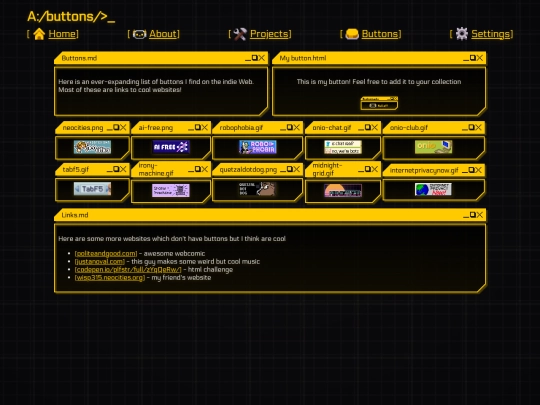Click the irony machine button image
540x405 pixels.
pos(171,190)
